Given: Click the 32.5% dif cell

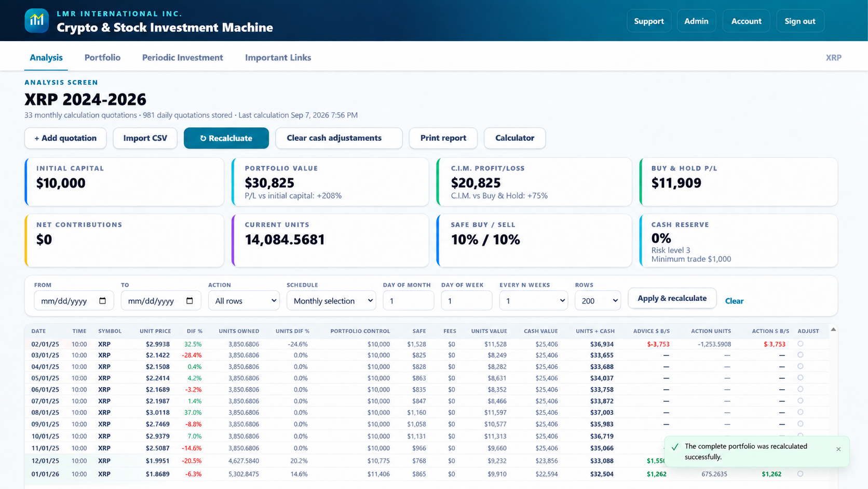Looking at the screenshot, I should (x=193, y=344).
